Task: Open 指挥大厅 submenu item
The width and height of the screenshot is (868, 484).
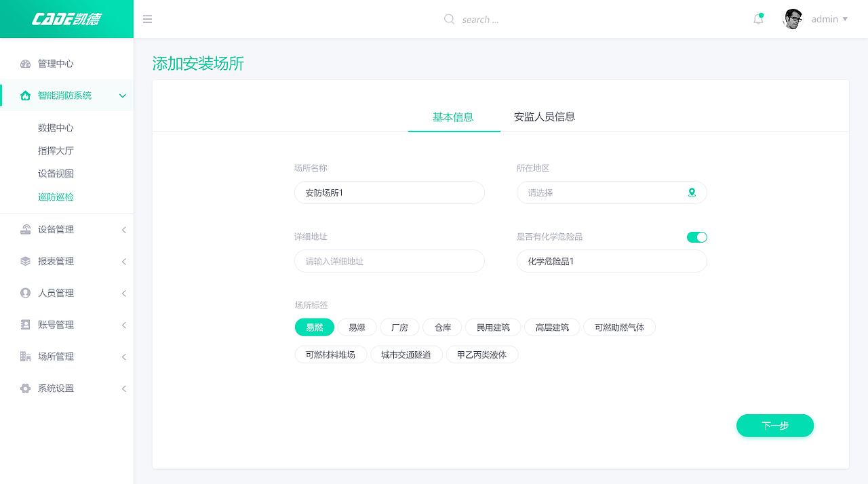Action: (56, 151)
